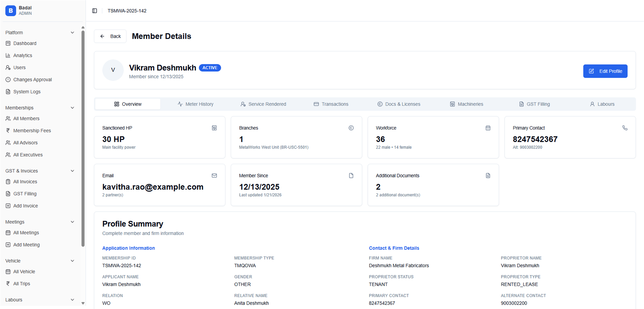Image resolution: width=644 pixels, height=309 pixels.
Task: Open Changes Approval page
Action: pos(33,80)
